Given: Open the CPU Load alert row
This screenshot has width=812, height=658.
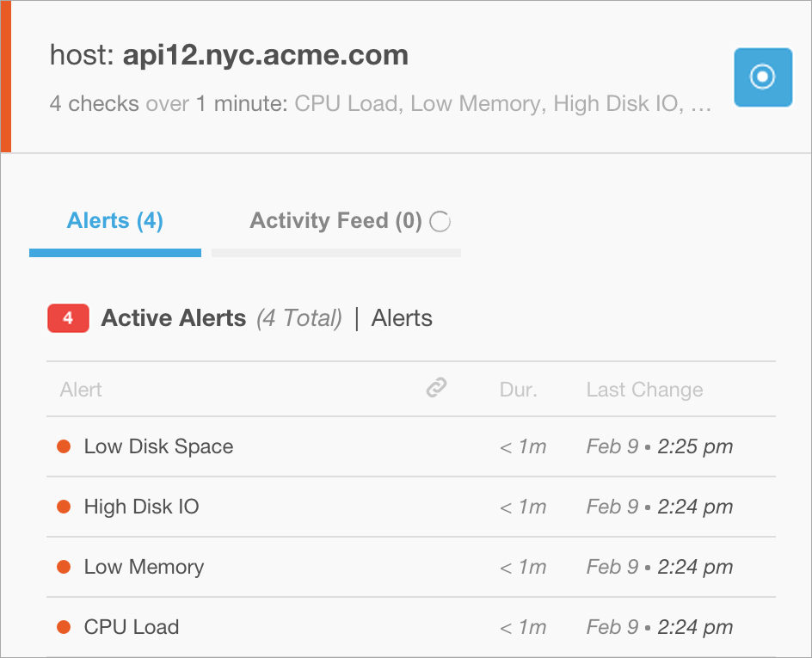Looking at the screenshot, I should pyautogui.click(x=132, y=627).
